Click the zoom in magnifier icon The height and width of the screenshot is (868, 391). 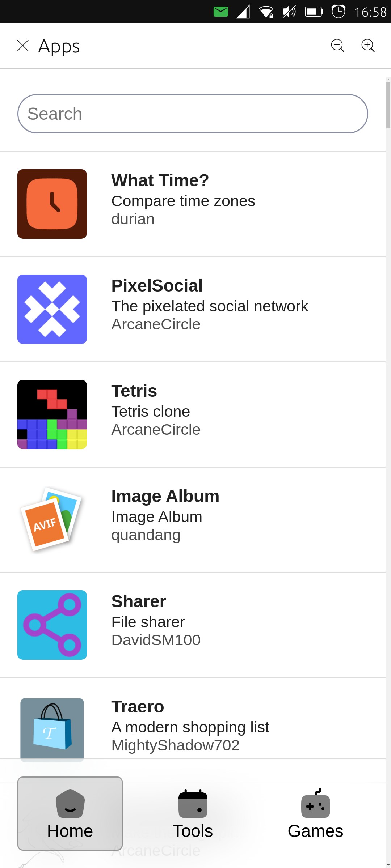click(x=368, y=46)
